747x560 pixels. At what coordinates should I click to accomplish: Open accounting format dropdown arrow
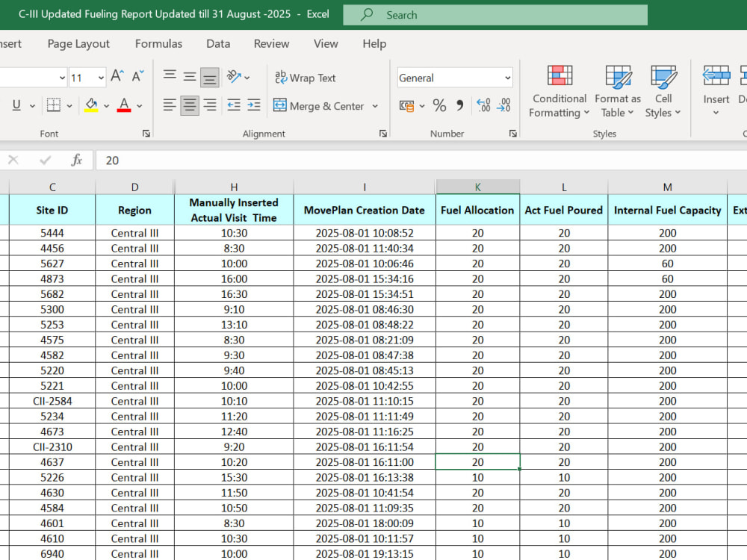point(422,106)
